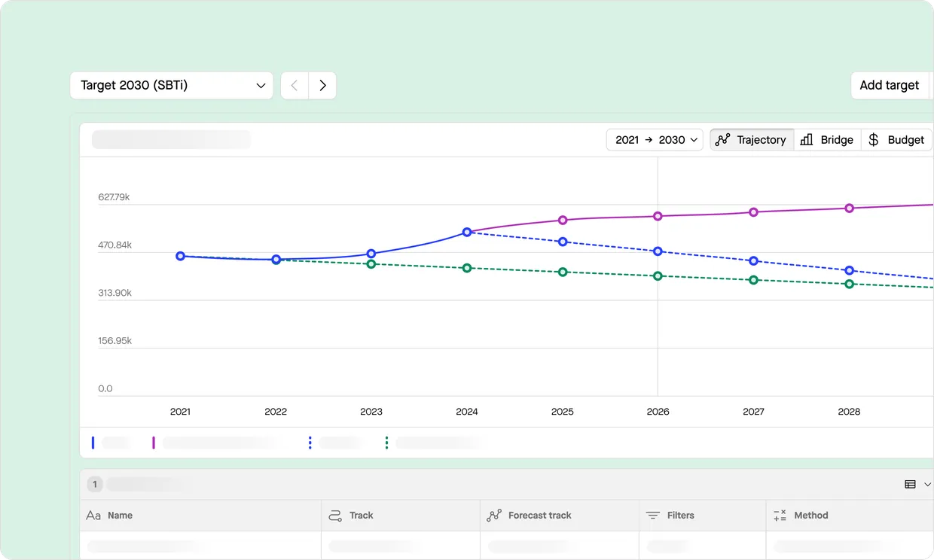Open the Target 2030 (SBTi) dropdown

point(171,85)
